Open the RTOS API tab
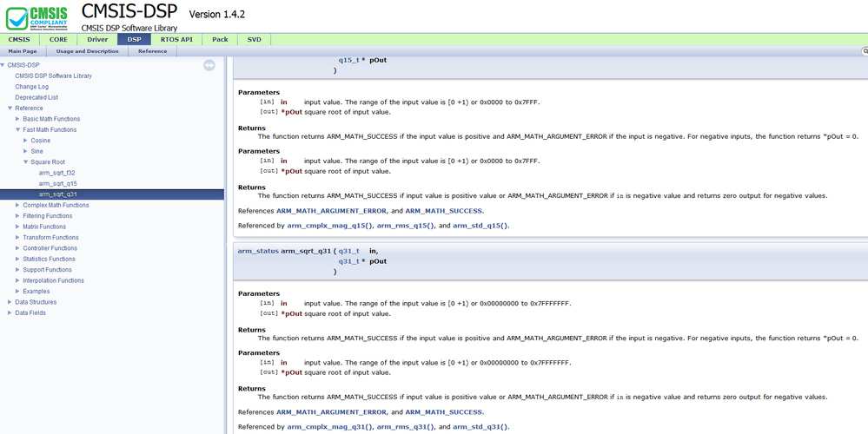 pyautogui.click(x=176, y=39)
